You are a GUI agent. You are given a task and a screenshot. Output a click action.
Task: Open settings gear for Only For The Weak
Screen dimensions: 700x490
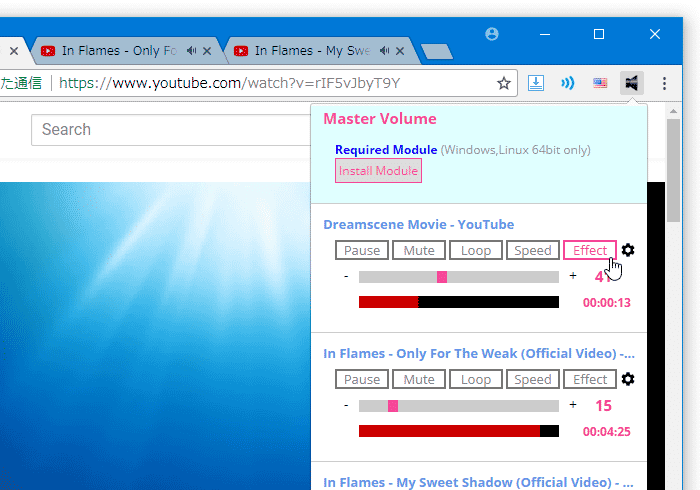coord(628,379)
